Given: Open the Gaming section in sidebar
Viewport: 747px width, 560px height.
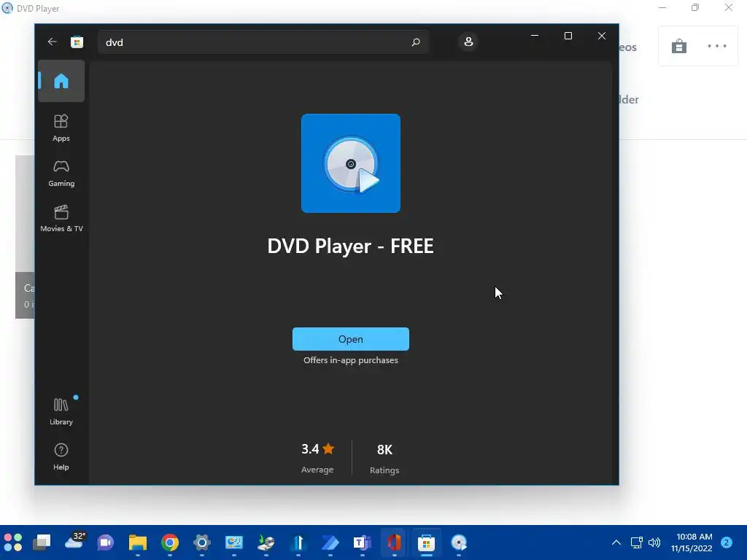Looking at the screenshot, I should (x=61, y=174).
